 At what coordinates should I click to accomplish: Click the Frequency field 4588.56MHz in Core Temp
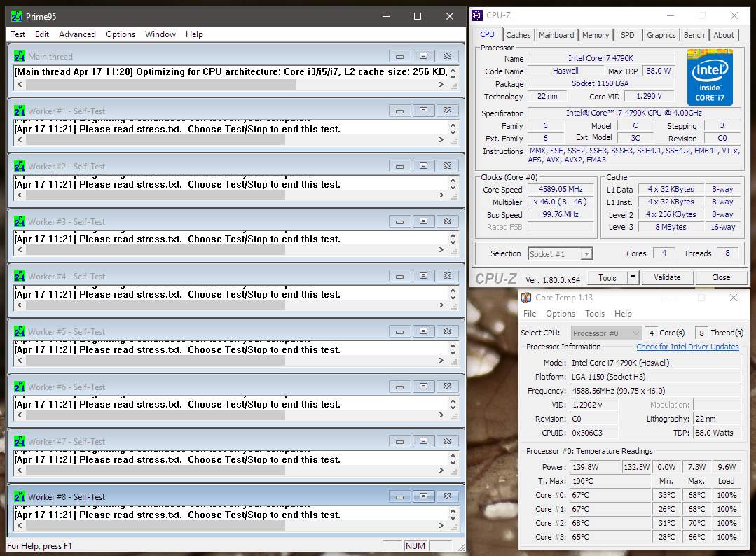656,391
